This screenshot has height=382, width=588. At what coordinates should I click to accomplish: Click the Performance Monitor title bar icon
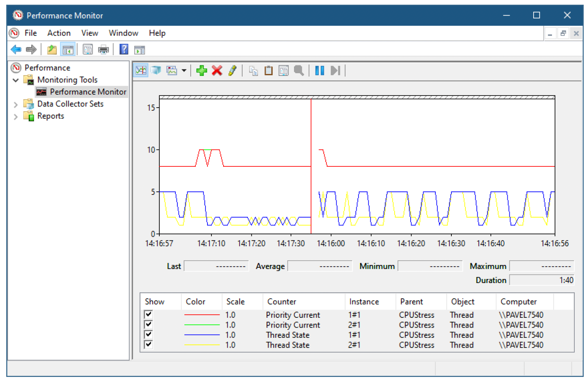(x=18, y=15)
